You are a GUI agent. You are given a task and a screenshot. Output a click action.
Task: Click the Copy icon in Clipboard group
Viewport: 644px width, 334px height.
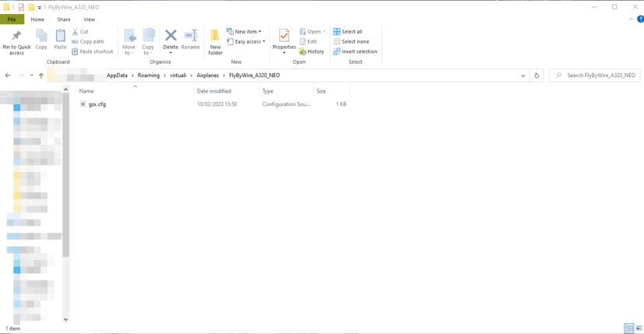[x=41, y=37]
